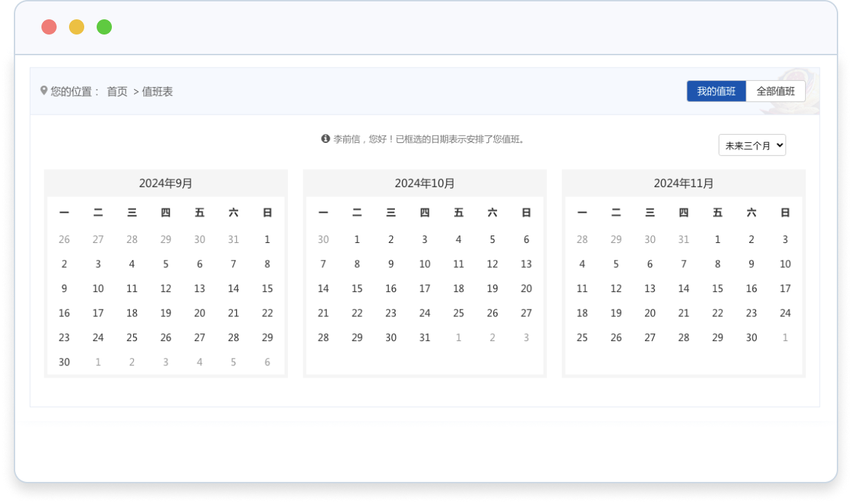852x504 pixels.
Task: Click the 首页 breadcrumb link
Action: 117,91
